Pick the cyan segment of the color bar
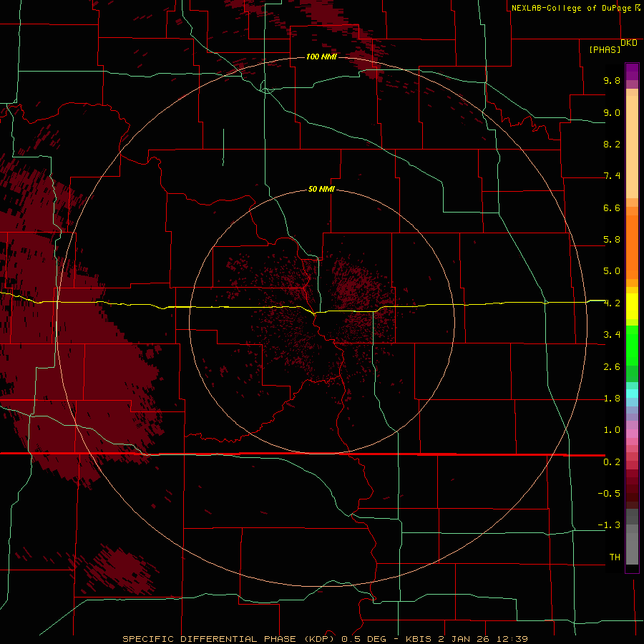 point(632,394)
